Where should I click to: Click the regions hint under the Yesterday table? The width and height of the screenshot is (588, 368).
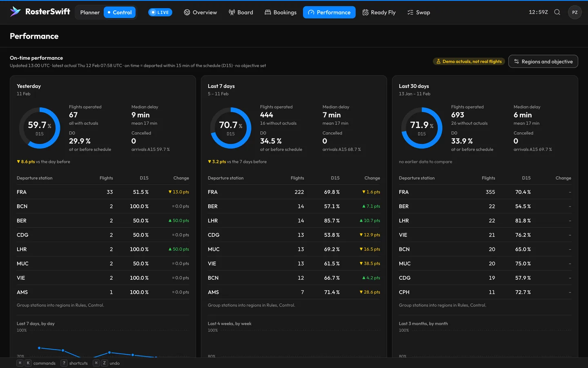tap(60, 305)
